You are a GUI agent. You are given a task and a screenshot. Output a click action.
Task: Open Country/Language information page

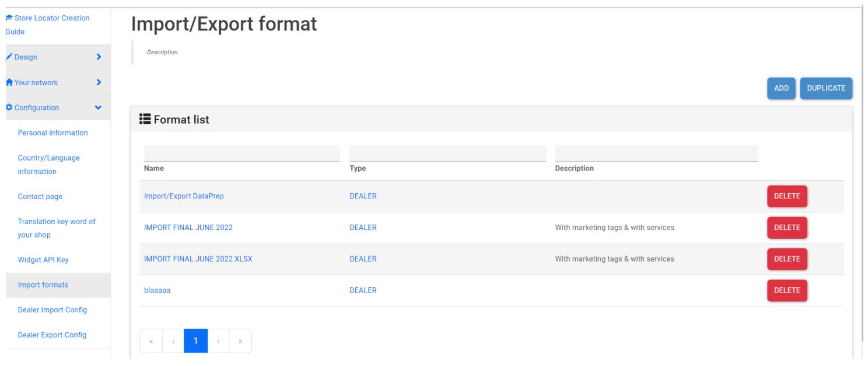[49, 165]
